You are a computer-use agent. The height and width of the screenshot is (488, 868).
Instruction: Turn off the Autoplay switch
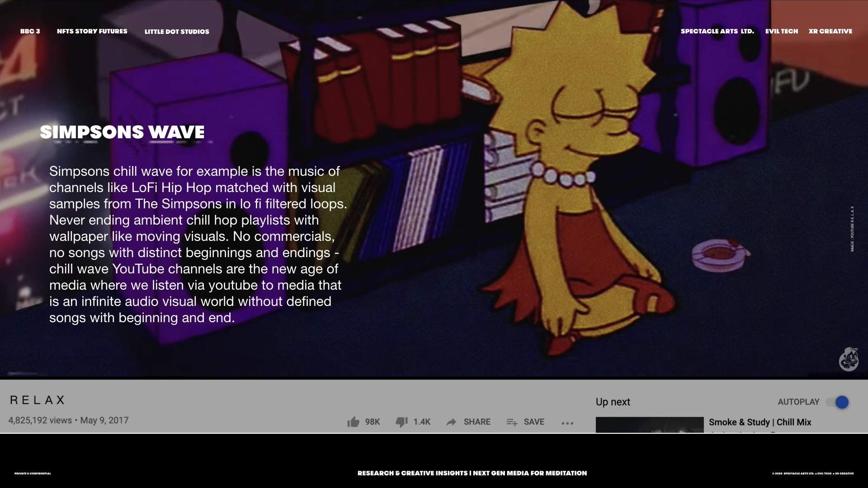837,402
